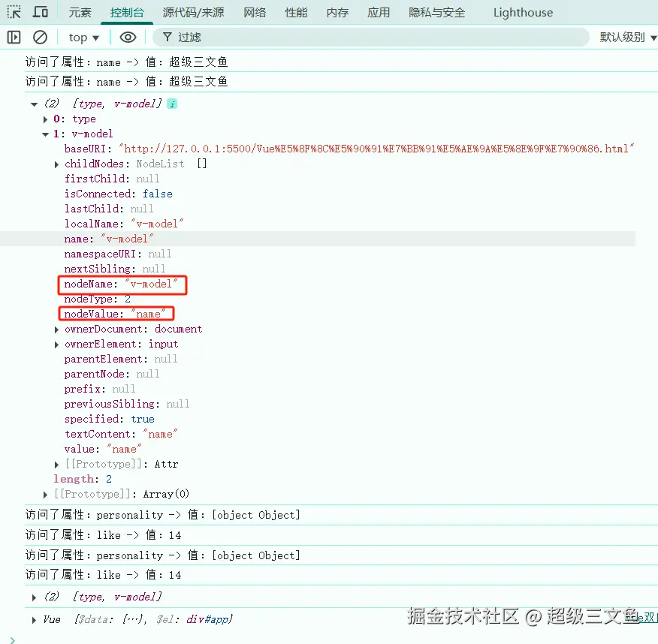Expand the Vue {$data: {…}} object
This screenshot has height=644, width=658.
click(x=34, y=620)
